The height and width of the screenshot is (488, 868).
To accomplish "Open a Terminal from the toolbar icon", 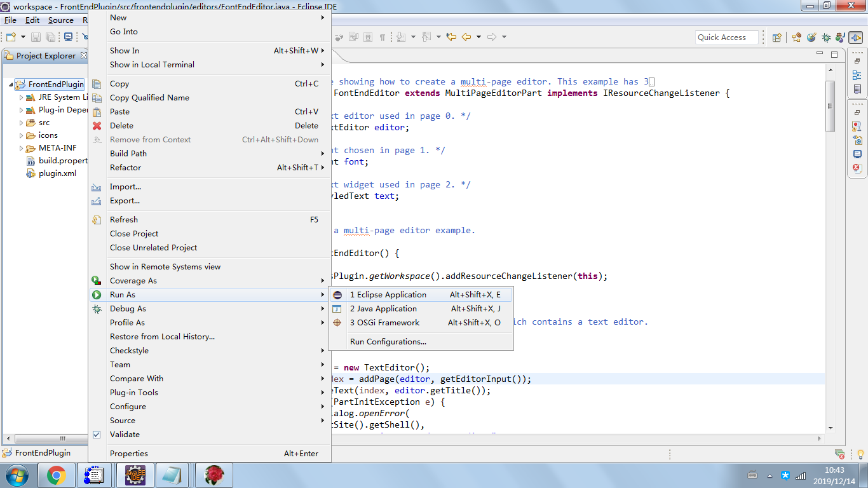I will 68,37.
